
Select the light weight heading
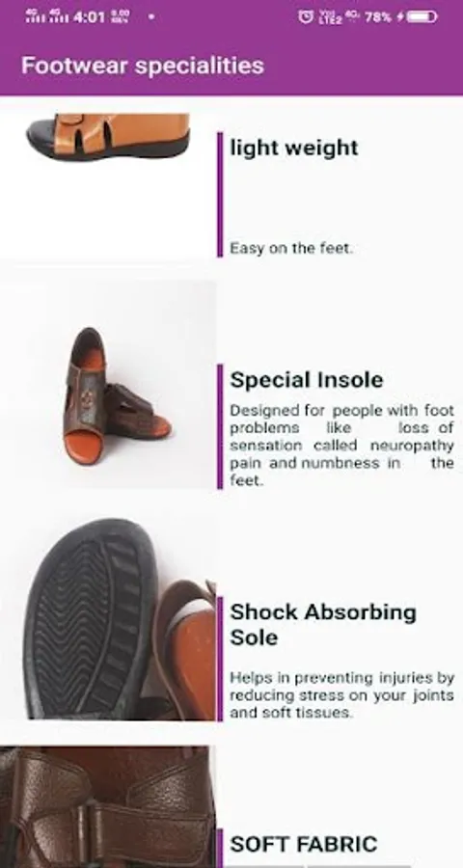click(294, 148)
